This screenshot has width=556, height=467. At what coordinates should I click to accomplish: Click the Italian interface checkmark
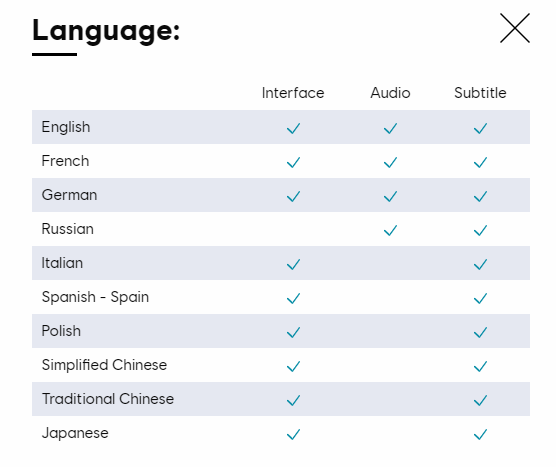tap(293, 264)
